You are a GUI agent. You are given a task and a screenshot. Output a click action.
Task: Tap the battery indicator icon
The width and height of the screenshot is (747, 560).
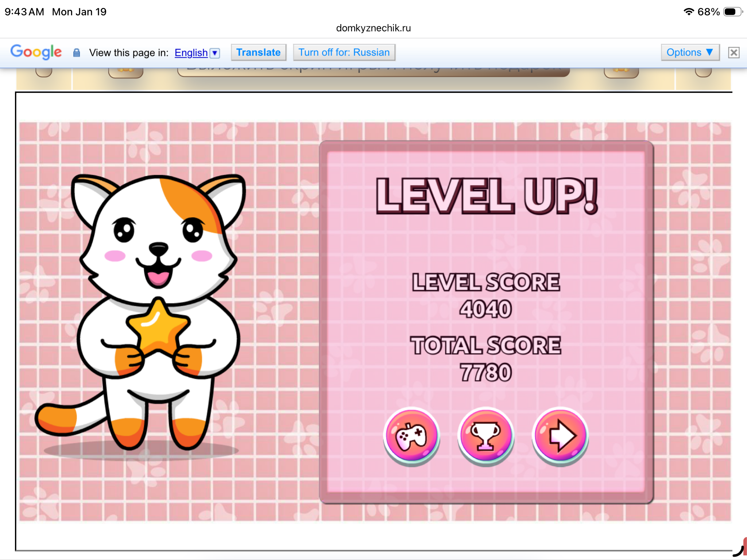click(732, 12)
